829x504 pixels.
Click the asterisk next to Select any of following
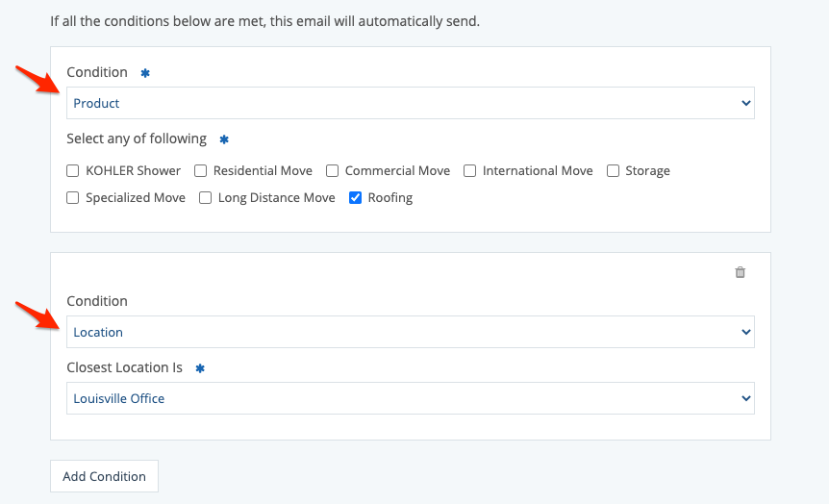[x=224, y=139]
